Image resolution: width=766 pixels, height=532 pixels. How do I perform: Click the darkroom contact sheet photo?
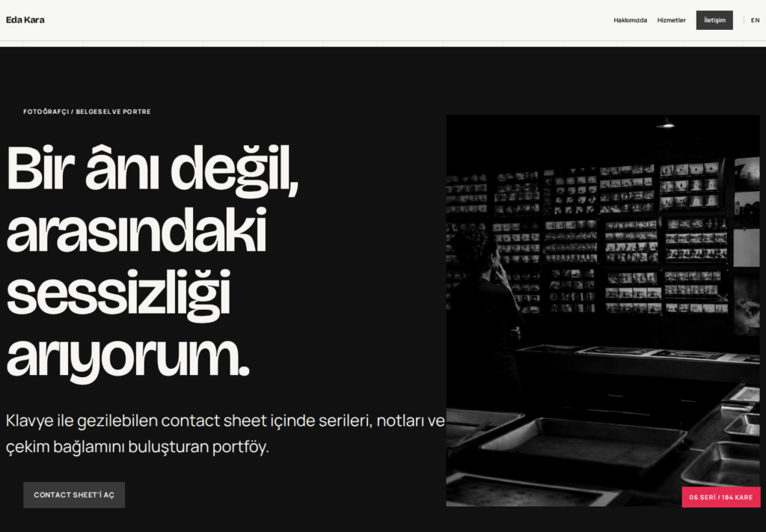pyautogui.click(x=603, y=311)
